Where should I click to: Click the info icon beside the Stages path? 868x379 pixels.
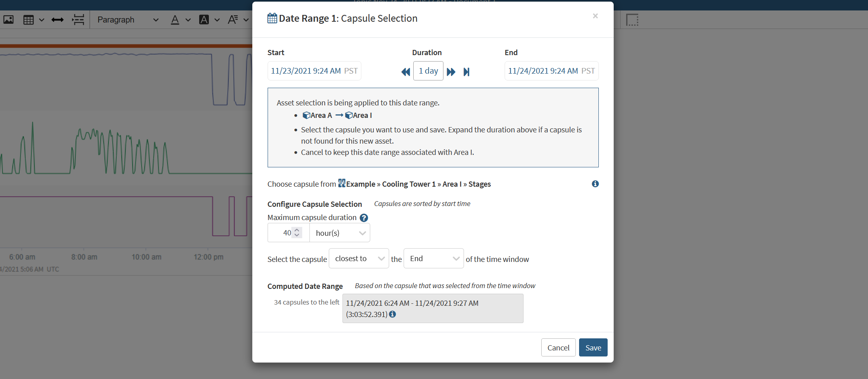tap(595, 184)
